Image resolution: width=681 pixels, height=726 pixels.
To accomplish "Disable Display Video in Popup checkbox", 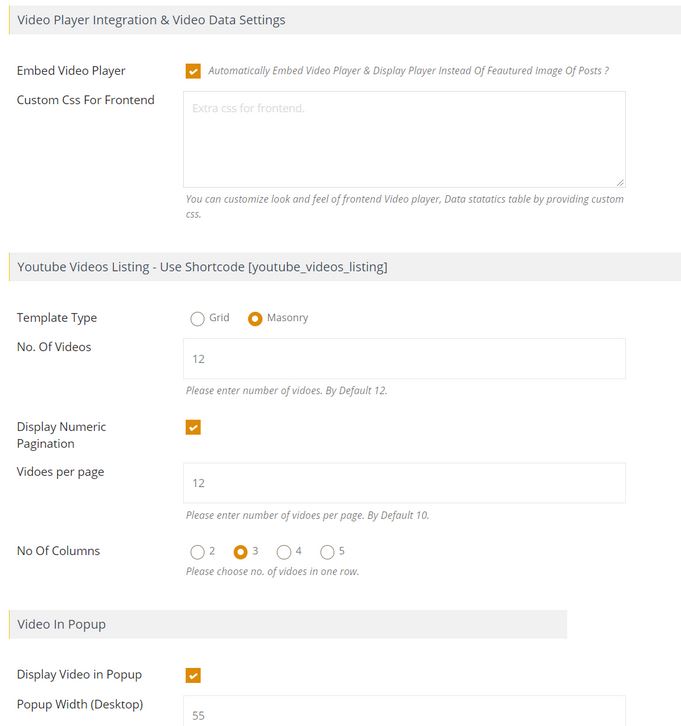I will point(193,676).
